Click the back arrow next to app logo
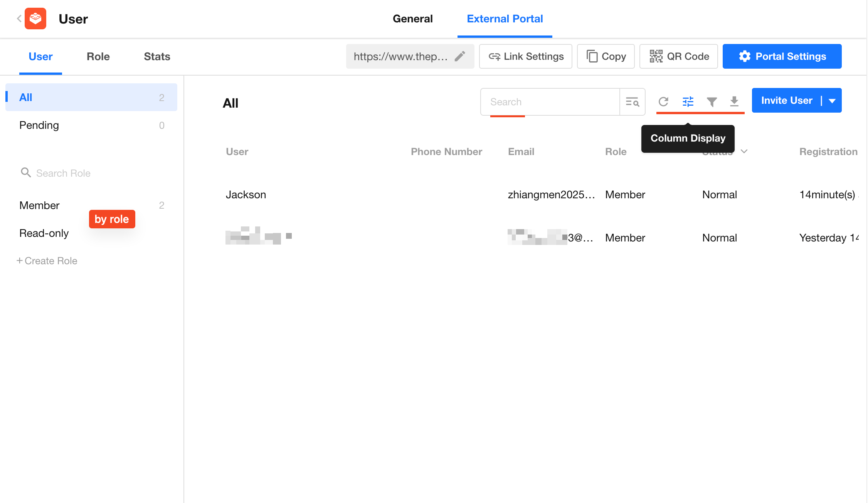This screenshot has height=503, width=868. pyautogui.click(x=19, y=19)
